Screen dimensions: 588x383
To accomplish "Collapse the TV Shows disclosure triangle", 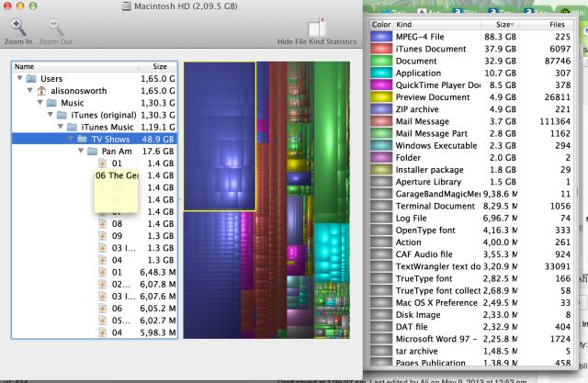I will click(x=71, y=139).
